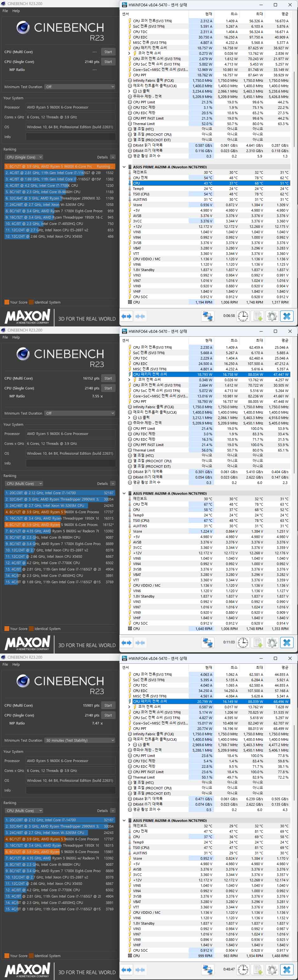Select Ryzen 9600X ranking row scoring 15981
This screenshot has width=298, height=980.
60,852
